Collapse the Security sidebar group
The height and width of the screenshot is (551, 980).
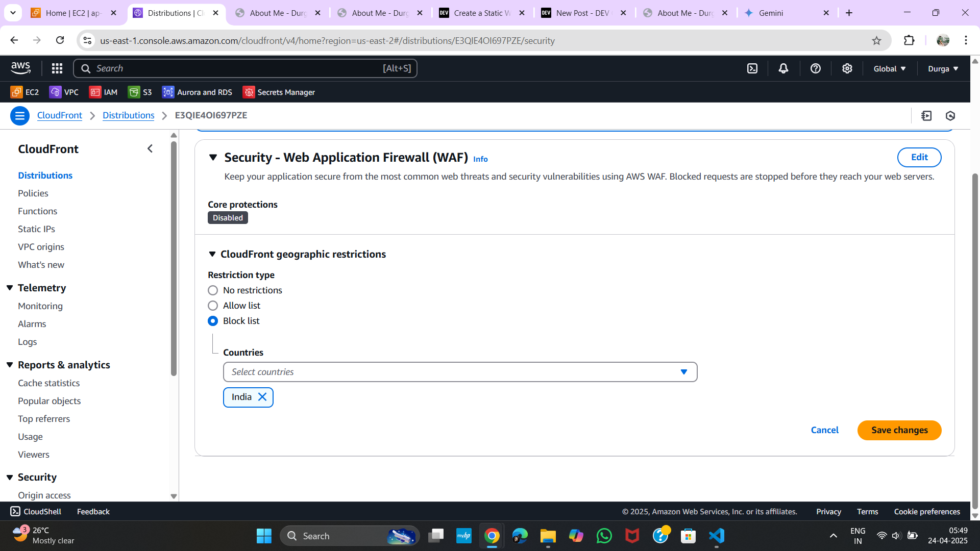tap(10, 477)
